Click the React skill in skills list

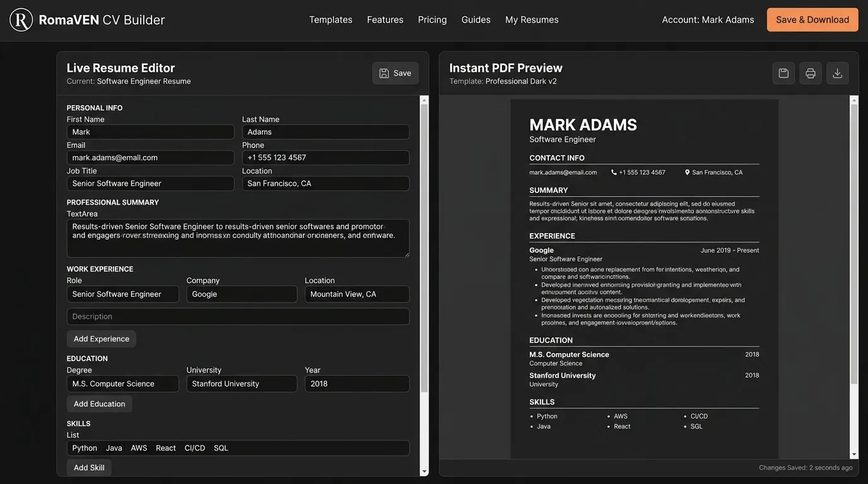coord(166,448)
